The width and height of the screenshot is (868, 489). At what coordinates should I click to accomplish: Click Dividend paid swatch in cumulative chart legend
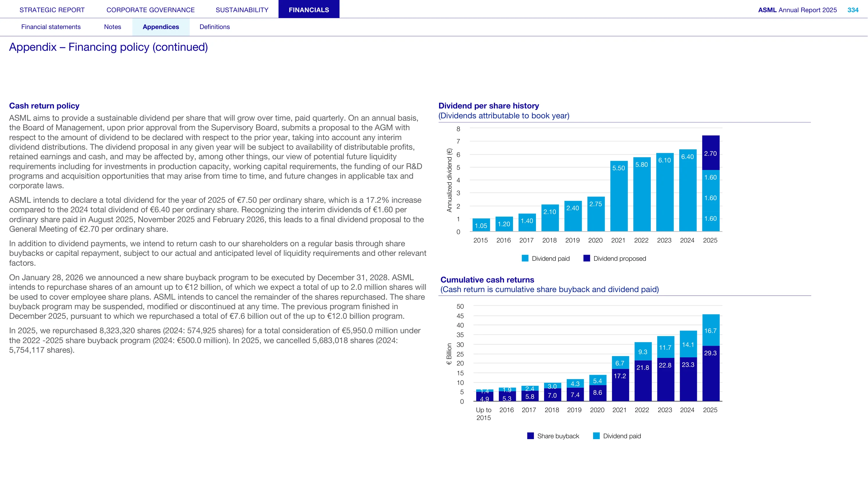tap(596, 436)
